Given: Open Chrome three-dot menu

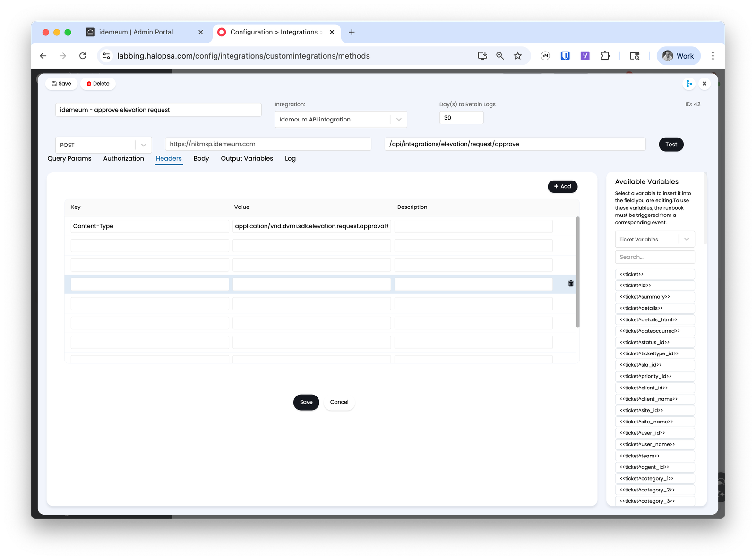Looking at the screenshot, I should pos(713,56).
